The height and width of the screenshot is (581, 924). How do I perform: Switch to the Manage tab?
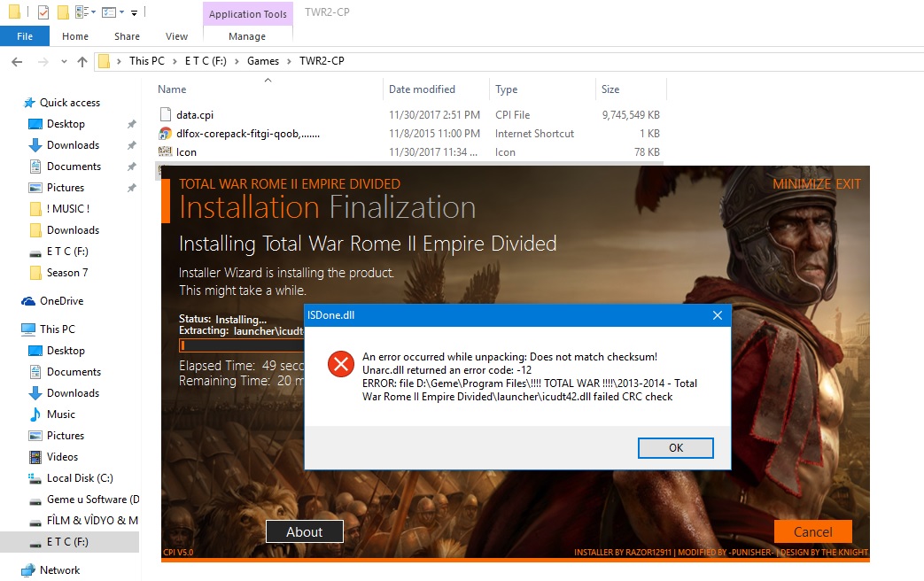click(247, 36)
